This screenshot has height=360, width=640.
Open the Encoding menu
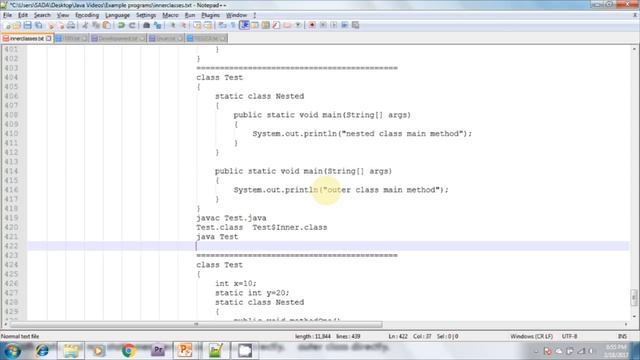click(x=87, y=15)
